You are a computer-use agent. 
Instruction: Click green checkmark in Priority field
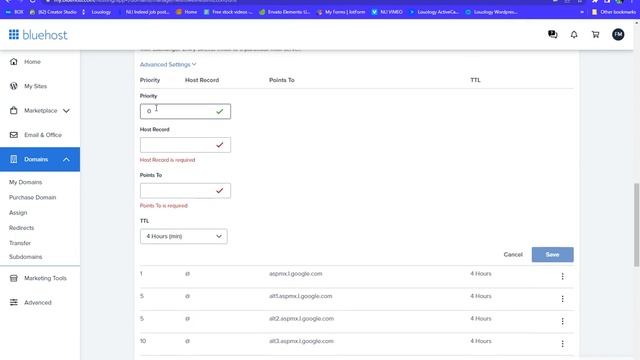220,111
